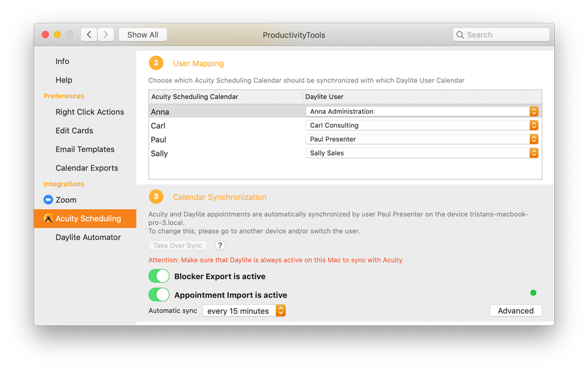The image size is (588, 370).
Task: Open the Advanced settings
Action: tap(516, 311)
